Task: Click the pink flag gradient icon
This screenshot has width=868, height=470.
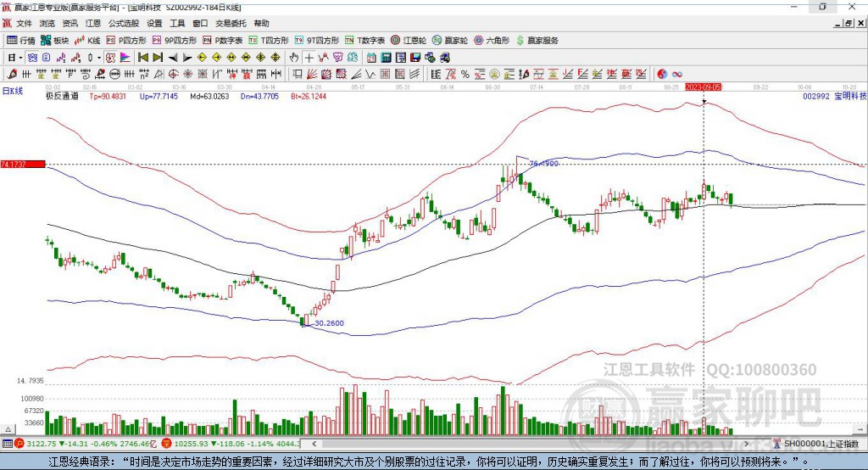Action: [x=125, y=58]
